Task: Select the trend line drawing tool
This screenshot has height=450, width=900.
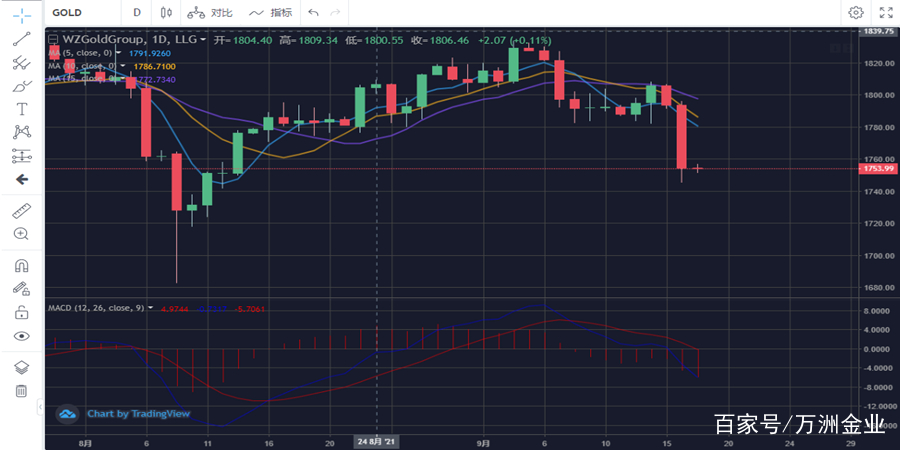Action: click(x=21, y=39)
